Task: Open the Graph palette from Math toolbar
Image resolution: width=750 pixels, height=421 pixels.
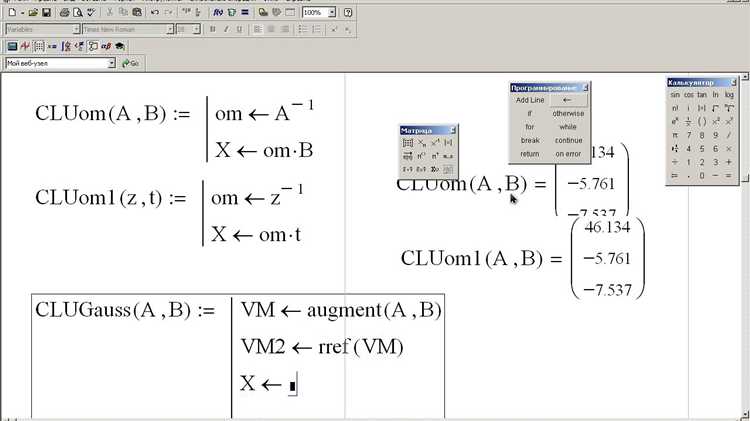Action: point(26,46)
